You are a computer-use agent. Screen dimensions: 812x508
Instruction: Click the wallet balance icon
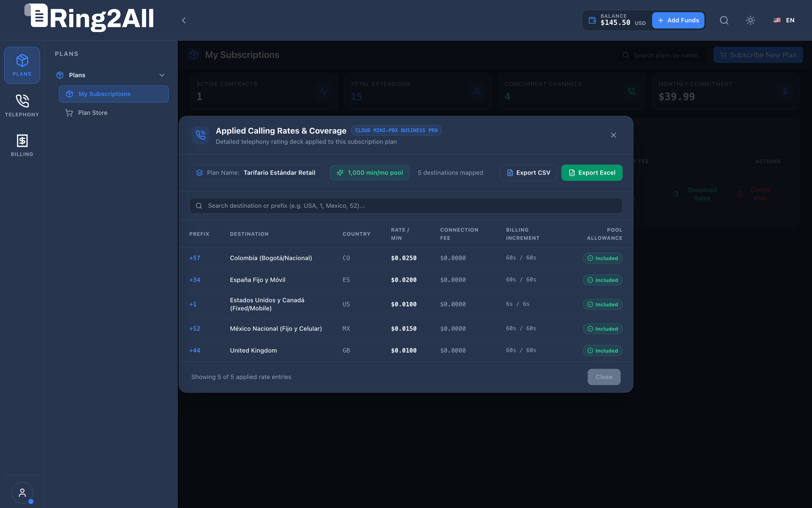point(593,21)
